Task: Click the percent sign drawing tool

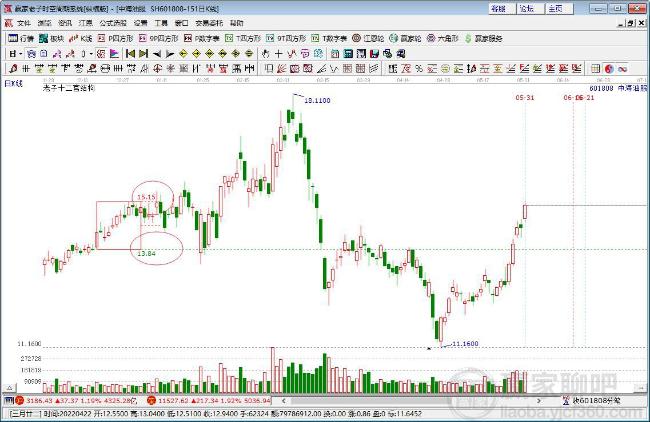Action: [x=419, y=68]
